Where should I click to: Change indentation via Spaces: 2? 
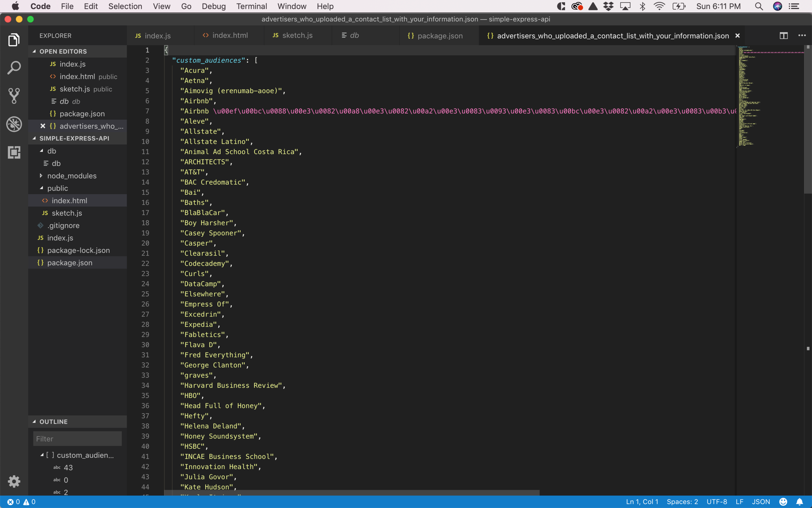pos(682,501)
